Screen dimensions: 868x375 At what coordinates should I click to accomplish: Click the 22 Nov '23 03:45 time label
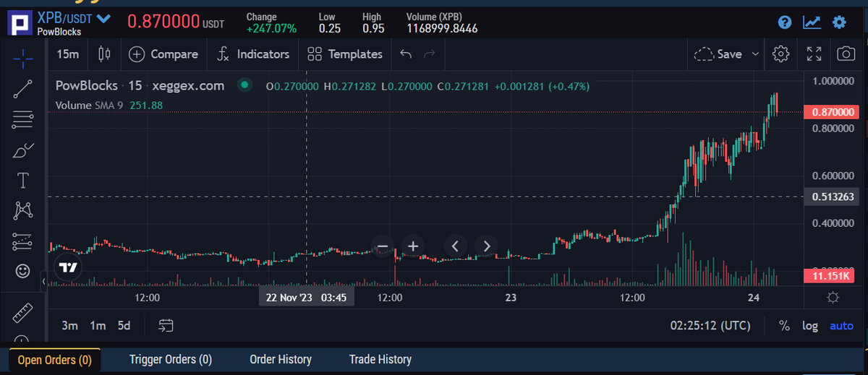[307, 297]
